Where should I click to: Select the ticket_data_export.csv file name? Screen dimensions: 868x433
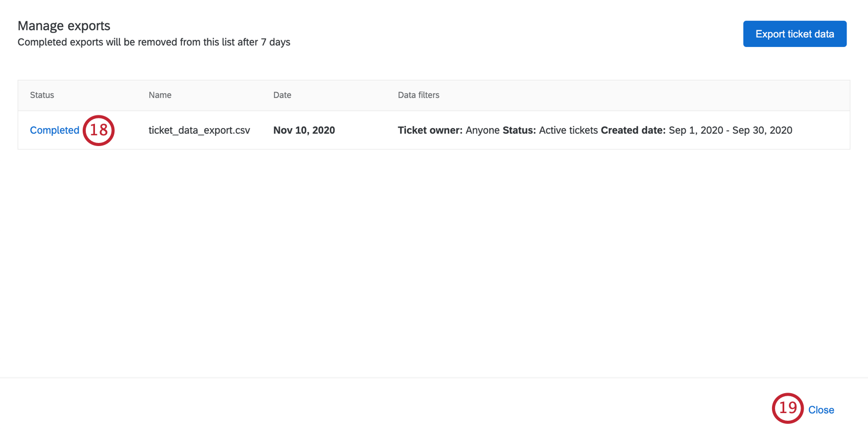coord(199,130)
